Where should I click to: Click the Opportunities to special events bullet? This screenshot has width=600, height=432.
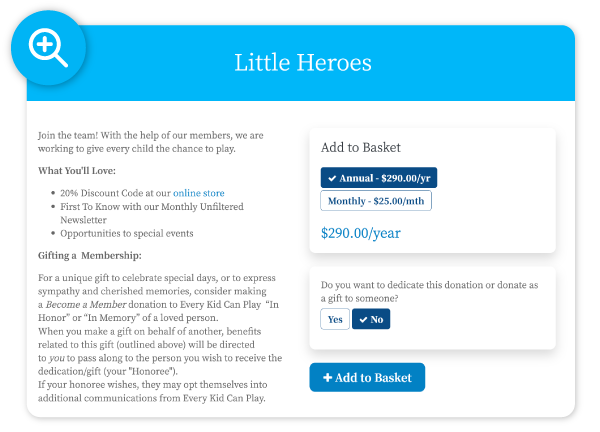click(127, 233)
